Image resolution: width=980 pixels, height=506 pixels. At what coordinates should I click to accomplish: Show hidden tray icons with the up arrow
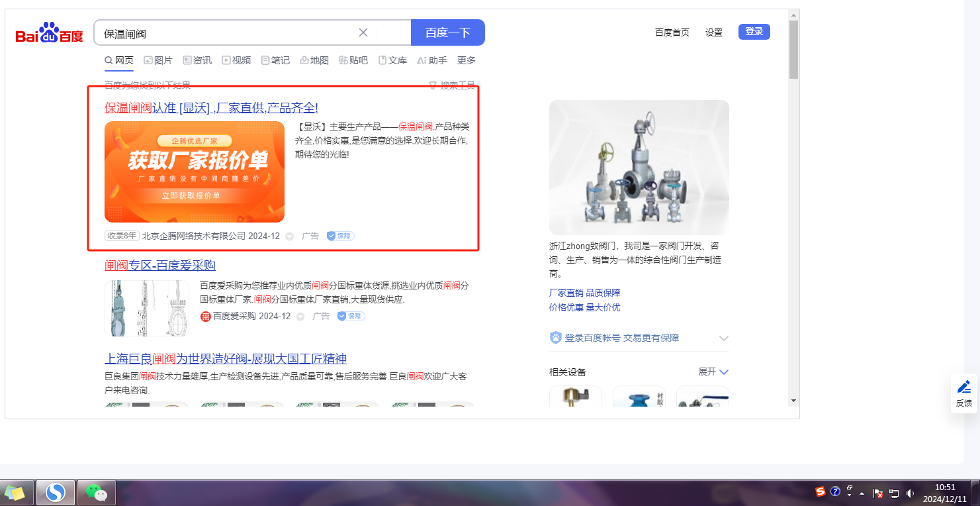coord(862,493)
